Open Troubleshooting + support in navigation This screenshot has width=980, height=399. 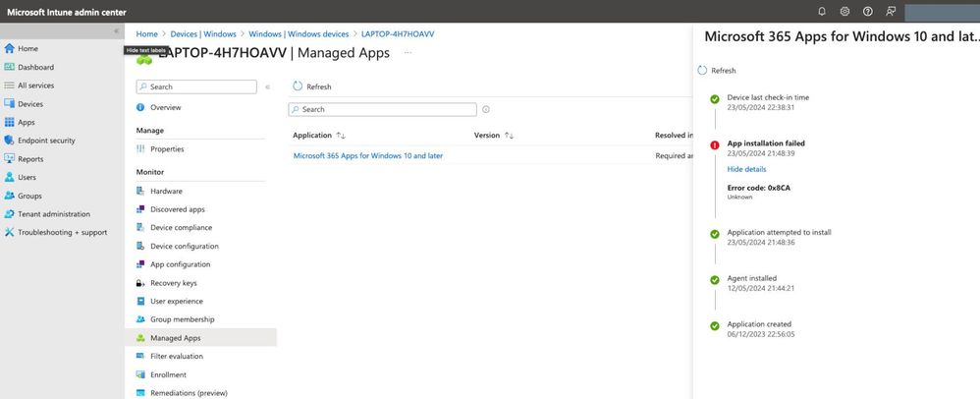click(63, 233)
